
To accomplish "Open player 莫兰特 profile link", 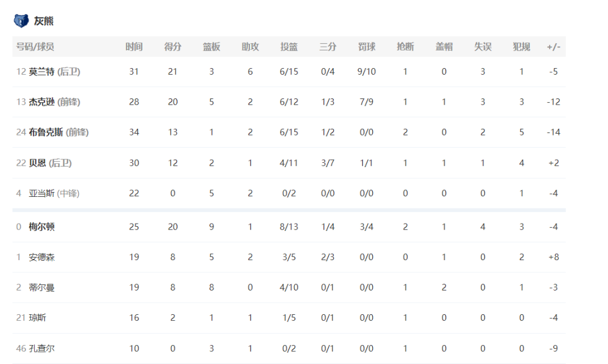I will tap(41, 72).
